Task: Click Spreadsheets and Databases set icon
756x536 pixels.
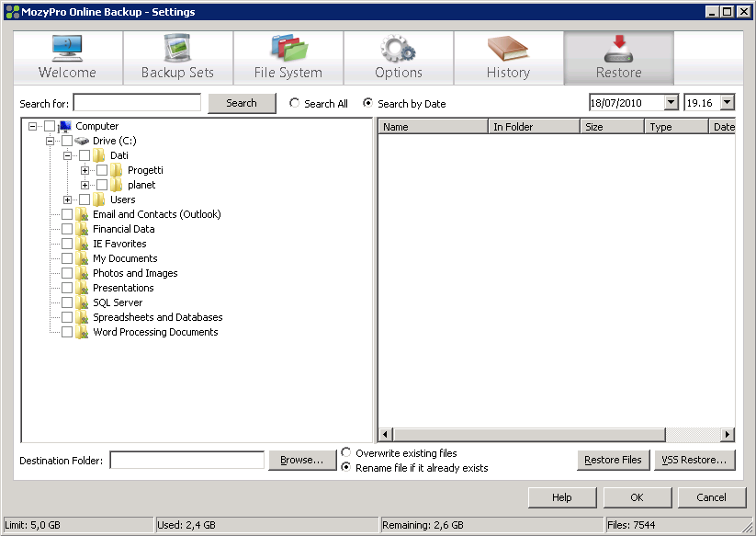Action: click(x=82, y=317)
